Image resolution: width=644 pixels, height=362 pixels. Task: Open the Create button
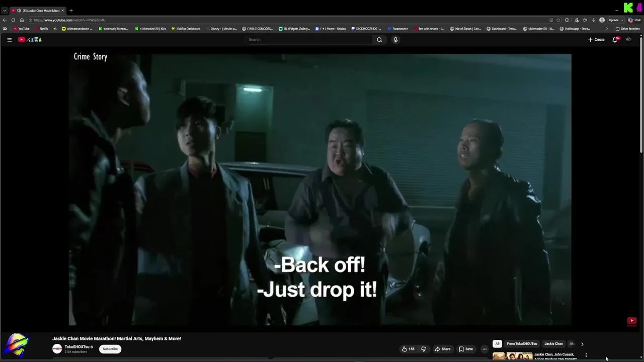point(596,40)
